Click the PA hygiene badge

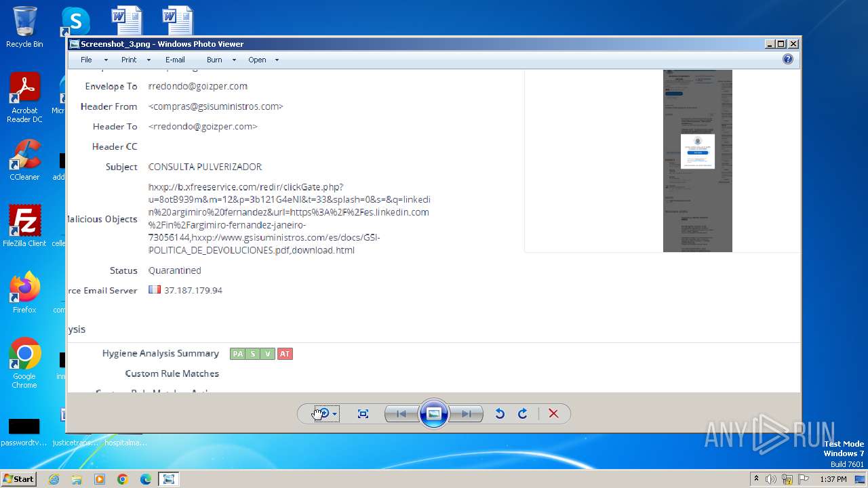tap(237, 354)
